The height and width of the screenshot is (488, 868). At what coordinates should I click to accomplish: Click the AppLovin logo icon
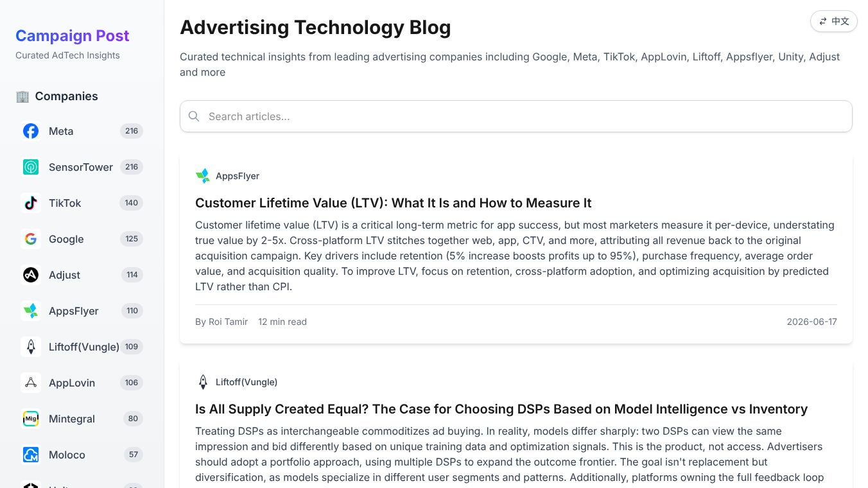[31, 383]
